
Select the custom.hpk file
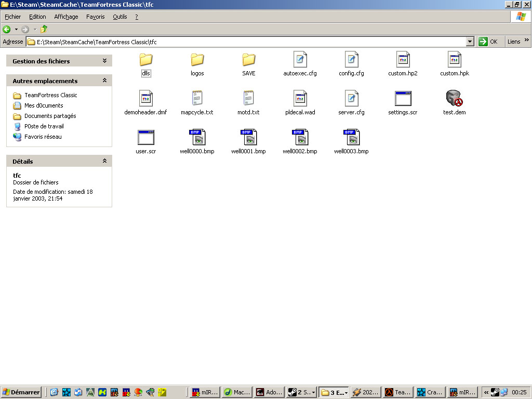tap(454, 64)
